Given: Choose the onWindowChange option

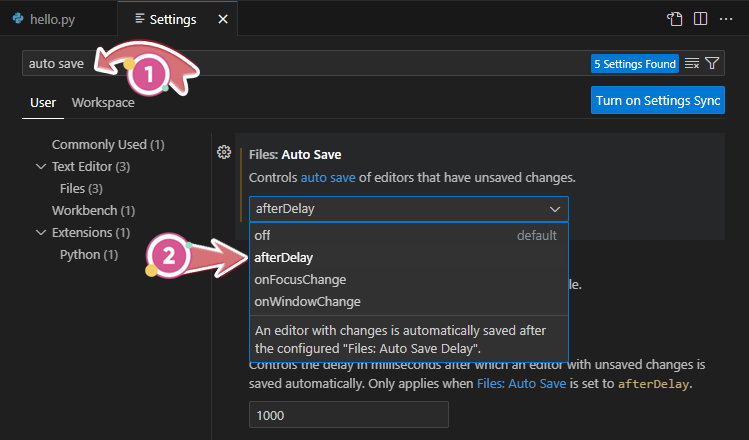Looking at the screenshot, I should [307, 301].
